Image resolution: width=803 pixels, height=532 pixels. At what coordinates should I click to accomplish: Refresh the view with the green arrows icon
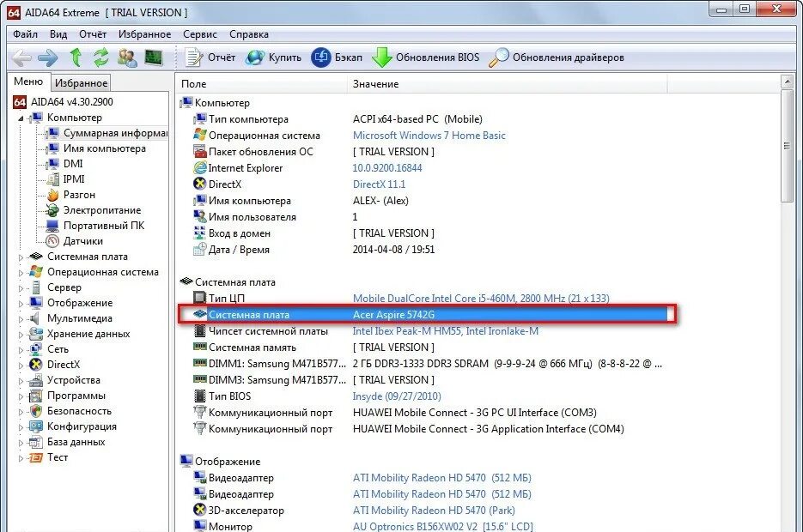pos(101,57)
